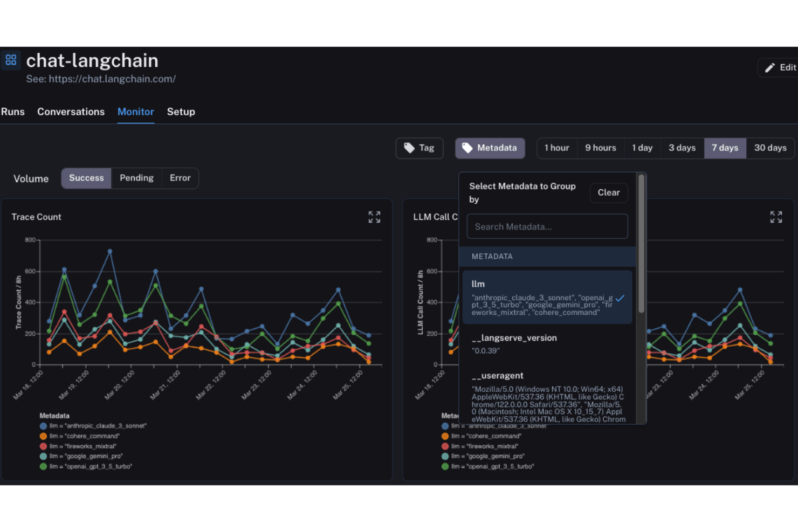Click red fireworks_mixtral swatch in Trace Count legend
This screenshot has width=798, height=532.
pos(43,446)
